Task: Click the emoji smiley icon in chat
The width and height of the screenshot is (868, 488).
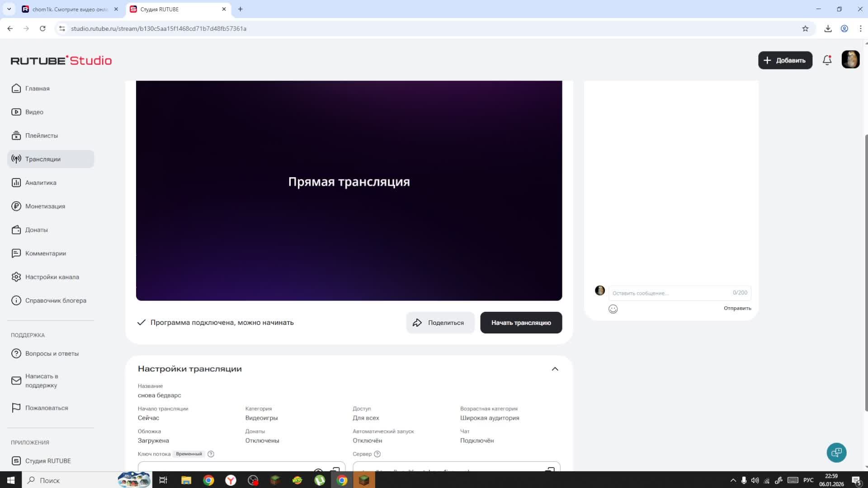Action: click(613, 309)
